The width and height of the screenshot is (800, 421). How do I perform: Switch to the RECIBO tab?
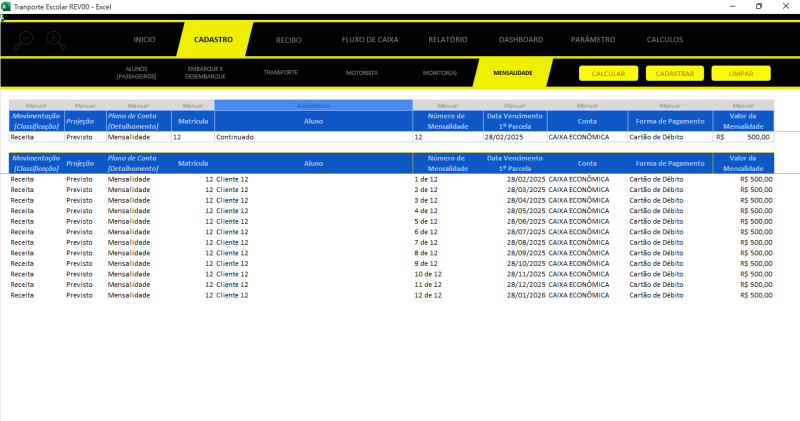tap(288, 40)
